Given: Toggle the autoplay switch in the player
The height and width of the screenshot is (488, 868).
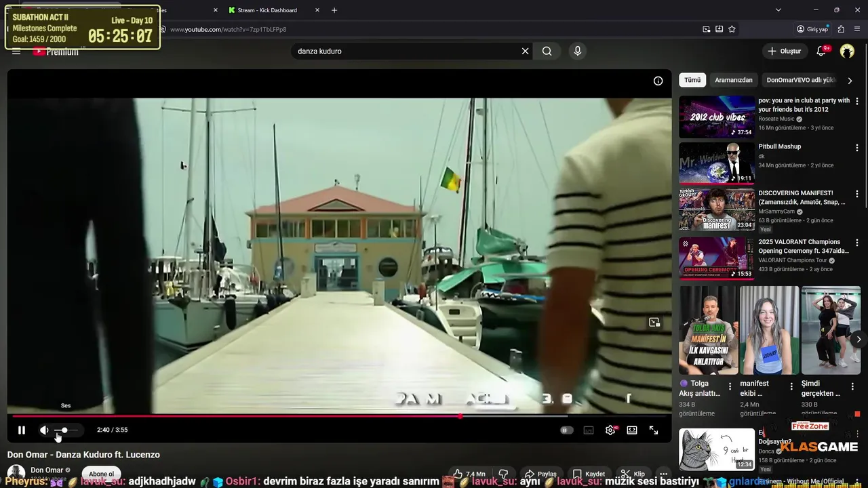Looking at the screenshot, I should point(567,430).
